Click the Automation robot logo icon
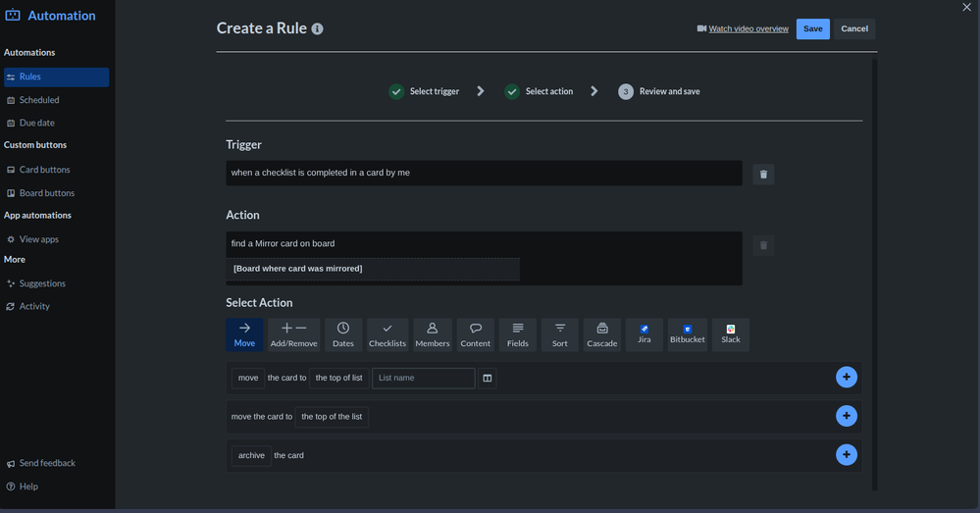Image resolution: width=980 pixels, height=513 pixels. coord(13,15)
